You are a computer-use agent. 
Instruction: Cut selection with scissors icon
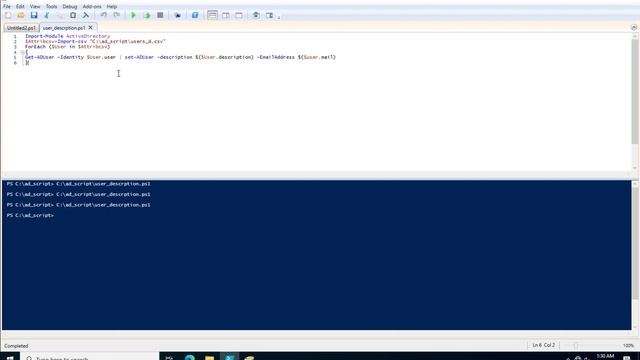pos(47,15)
